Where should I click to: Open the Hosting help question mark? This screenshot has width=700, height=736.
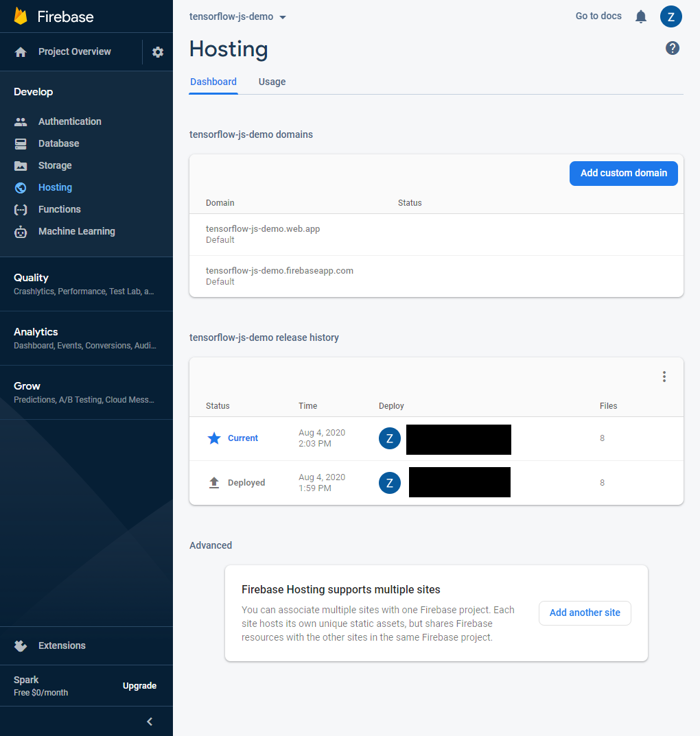(x=673, y=48)
